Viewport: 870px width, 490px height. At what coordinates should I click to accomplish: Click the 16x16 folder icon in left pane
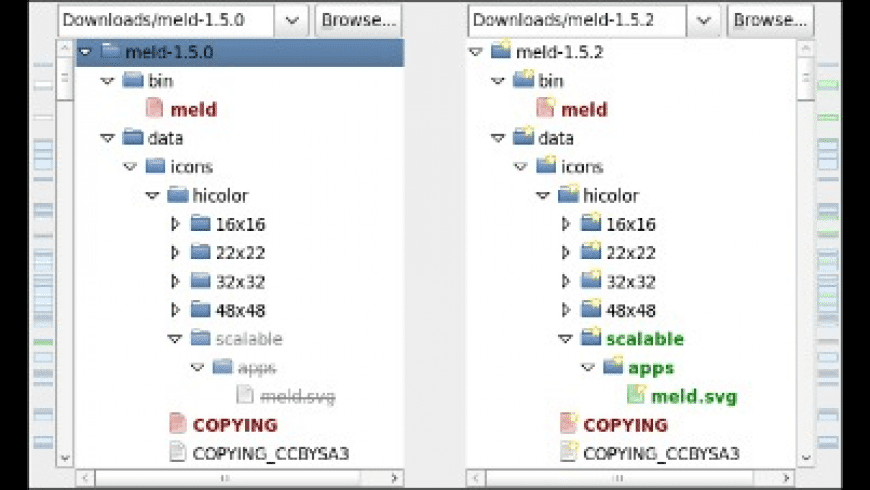(200, 224)
